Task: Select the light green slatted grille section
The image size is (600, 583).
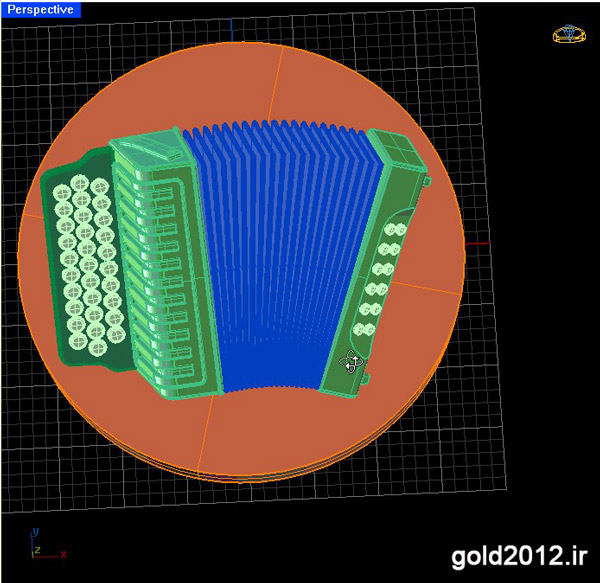Action: (165, 270)
